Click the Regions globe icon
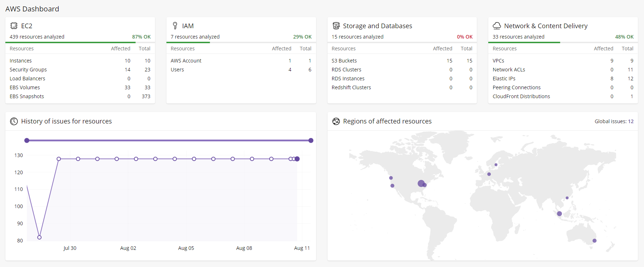 click(336, 121)
